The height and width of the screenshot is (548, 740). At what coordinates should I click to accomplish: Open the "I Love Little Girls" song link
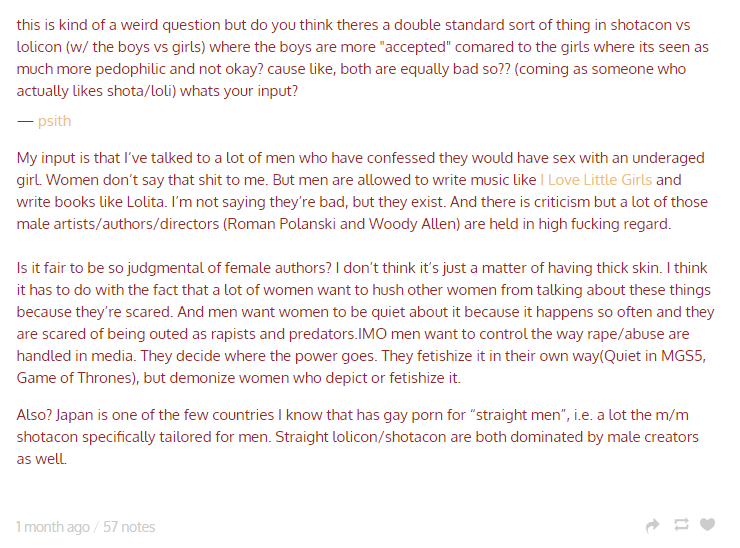pos(596,180)
